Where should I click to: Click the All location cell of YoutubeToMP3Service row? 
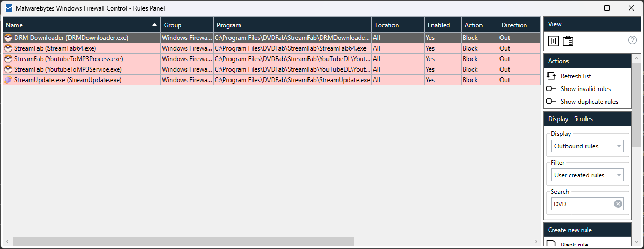click(398, 69)
